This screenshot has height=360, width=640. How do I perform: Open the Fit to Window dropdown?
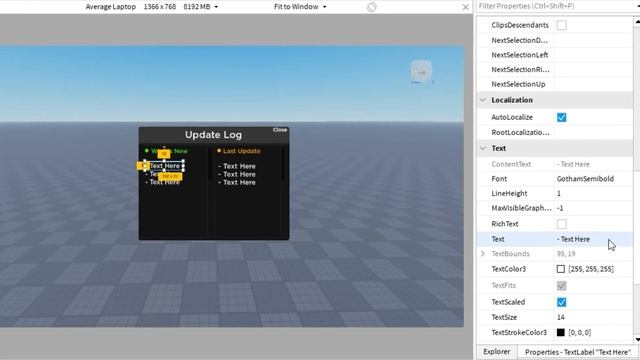click(300, 7)
